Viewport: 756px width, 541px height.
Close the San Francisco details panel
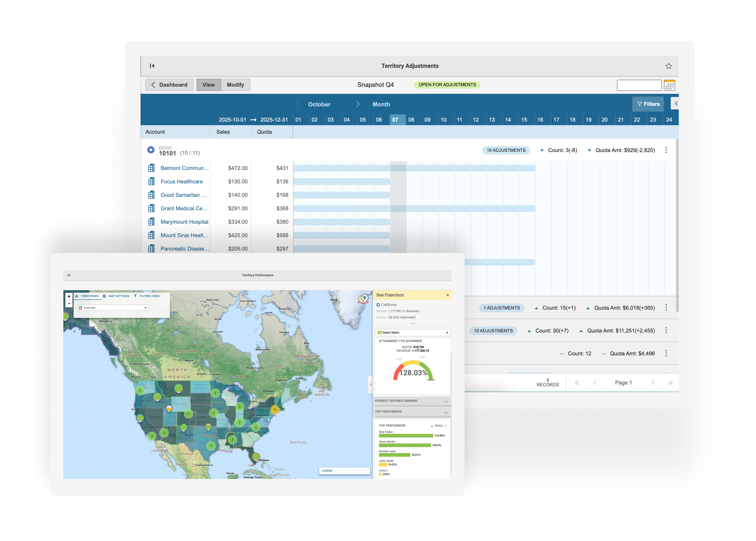448,295
